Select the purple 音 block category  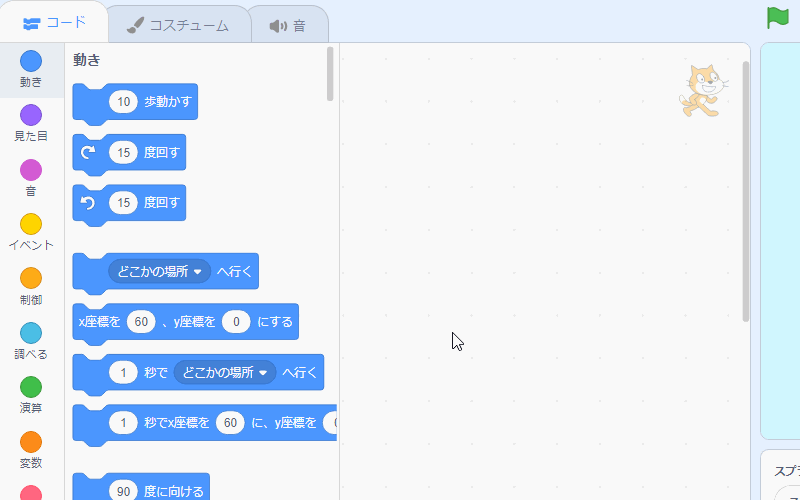point(31,178)
